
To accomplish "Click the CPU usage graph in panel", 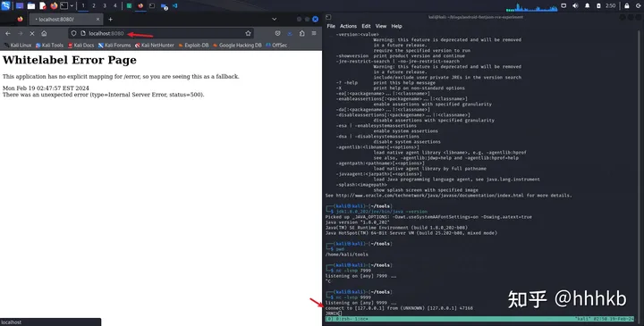I will click(531, 7).
